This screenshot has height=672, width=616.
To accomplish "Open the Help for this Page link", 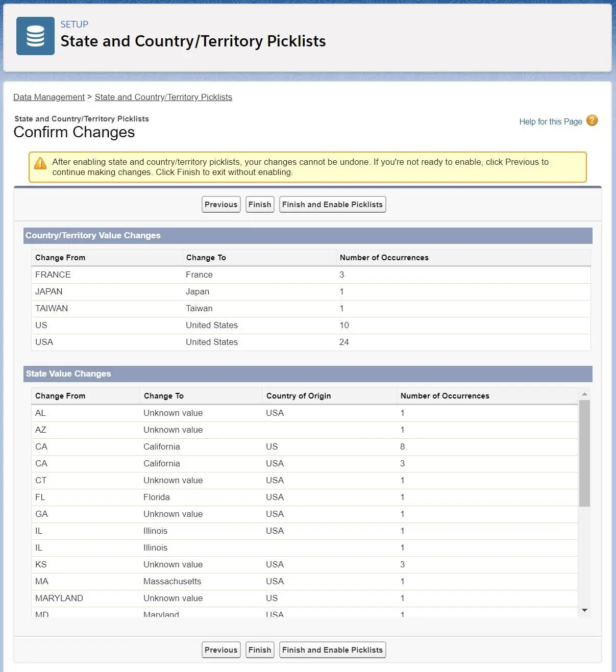I will (551, 121).
